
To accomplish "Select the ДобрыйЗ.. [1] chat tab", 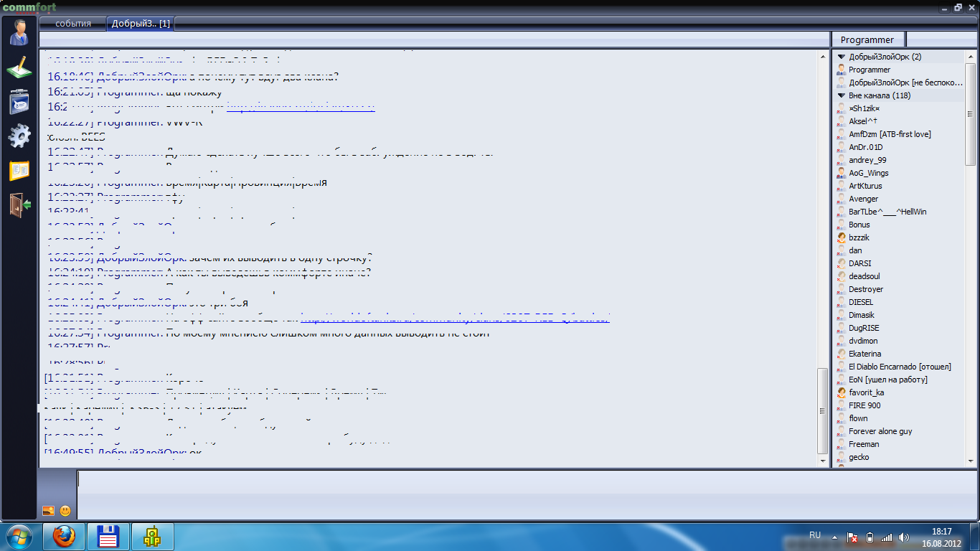I will pyautogui.click(x=141, y=24).
